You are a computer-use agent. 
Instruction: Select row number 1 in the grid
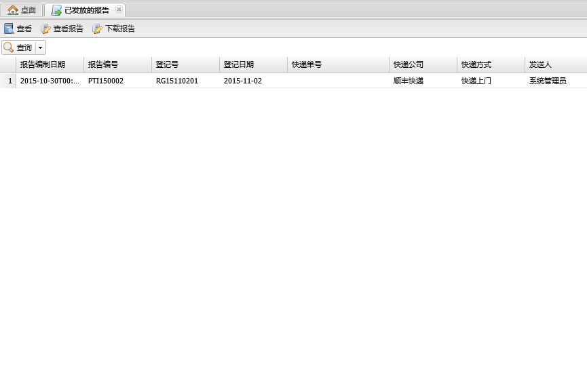pos(10,81)
